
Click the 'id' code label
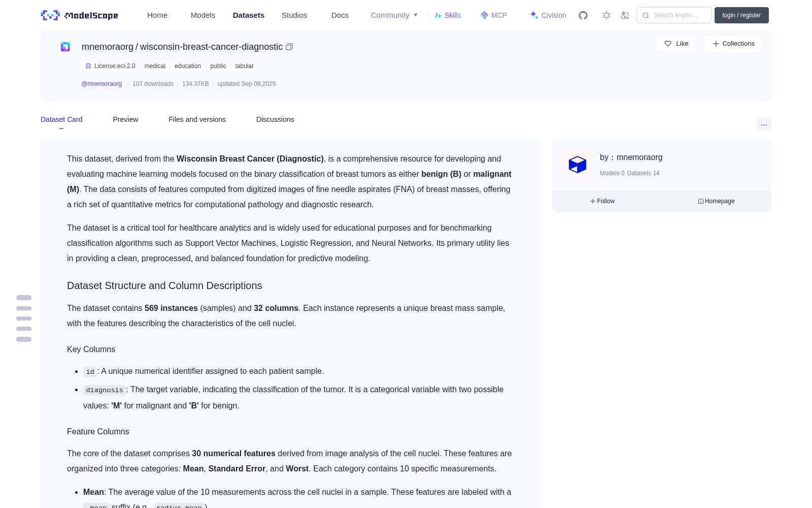[90, 372]
